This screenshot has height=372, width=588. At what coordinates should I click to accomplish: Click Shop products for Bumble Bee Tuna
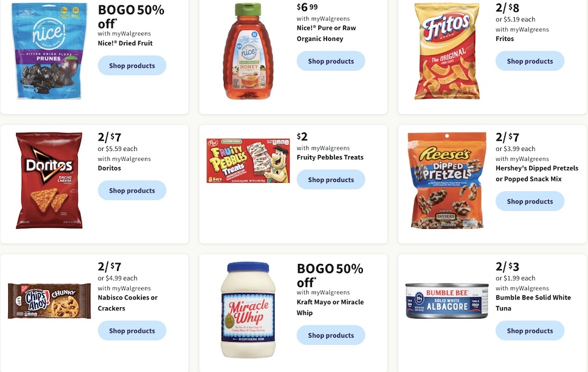coord(530,331)
